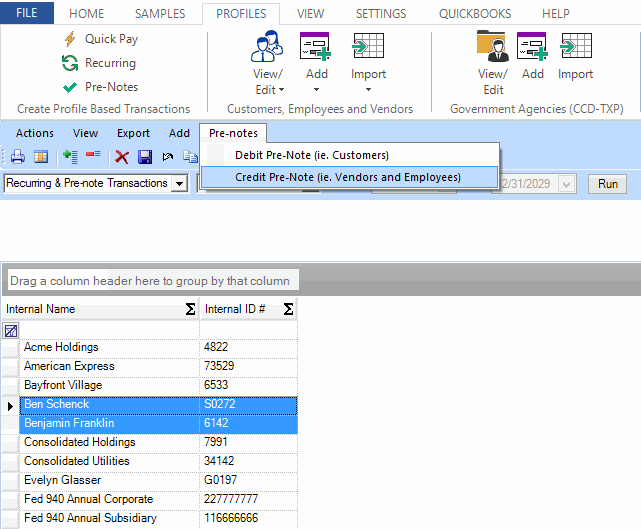641x529 pixels.
Task: Select Credit Pre-Note menu option
Action: pyautogui.click(x=347, y=177)
